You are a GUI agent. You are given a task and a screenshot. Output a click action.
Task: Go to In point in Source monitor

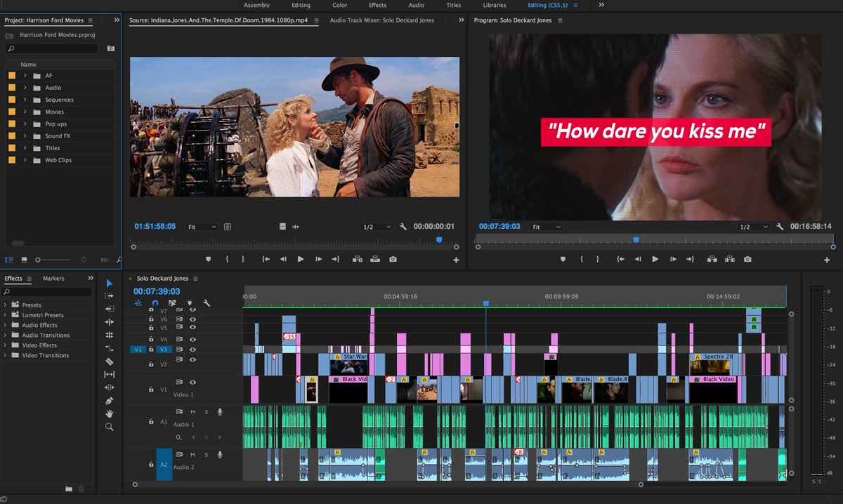pos(266,259)
